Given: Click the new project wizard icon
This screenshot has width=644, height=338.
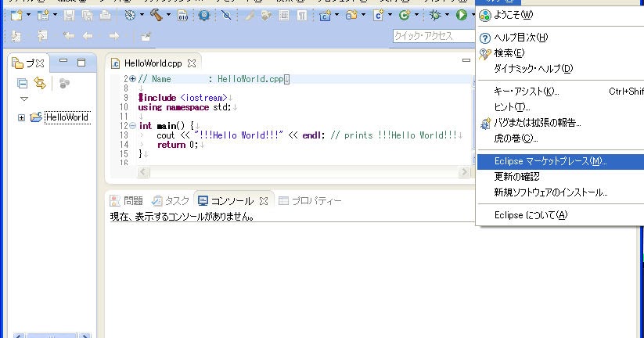Looking at the screenshot, I should click(43, 16).
